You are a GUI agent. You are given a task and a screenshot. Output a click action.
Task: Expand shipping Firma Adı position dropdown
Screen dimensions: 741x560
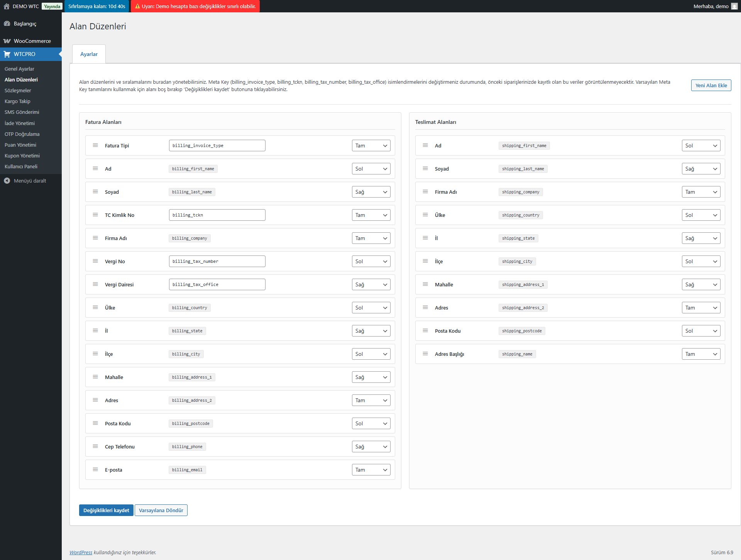[x=701, y=192]
